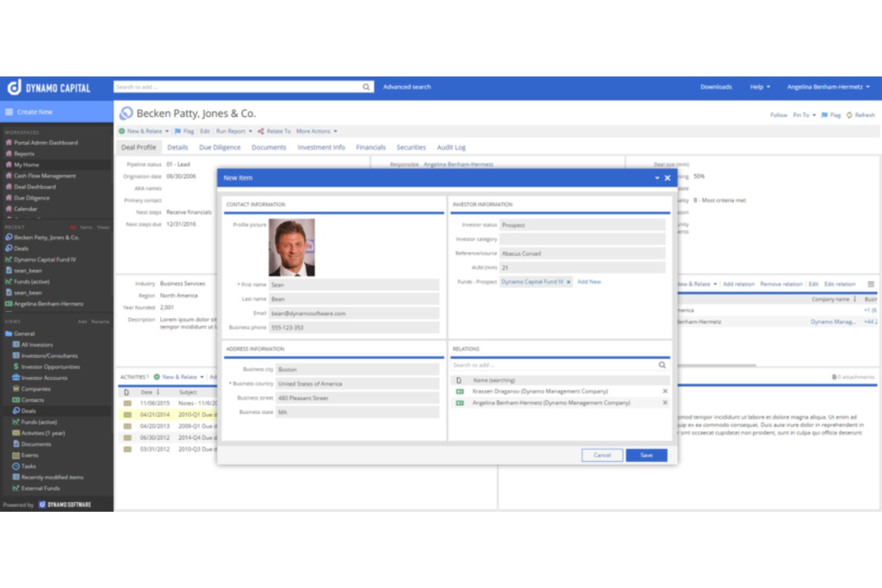Click the search magnifier in top bar
This screenshot has width=882, height=588.
[x=366, y=87]
